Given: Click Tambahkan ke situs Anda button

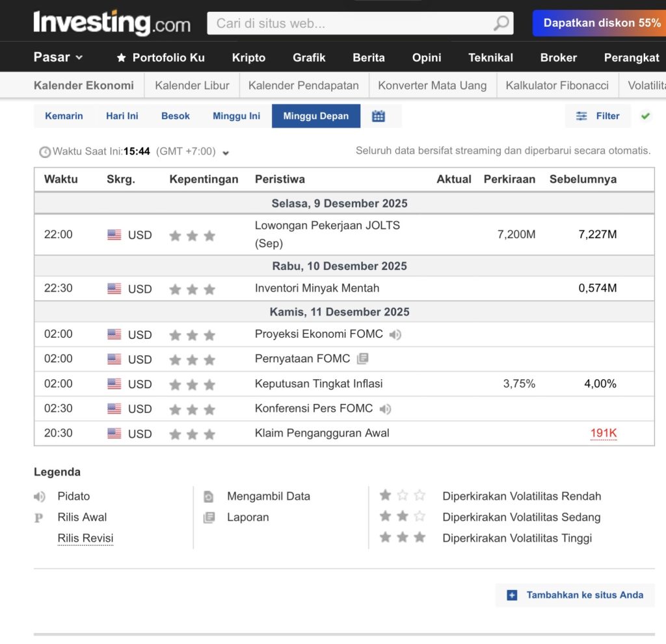Looking at the screenshot, I should [576, 595].
